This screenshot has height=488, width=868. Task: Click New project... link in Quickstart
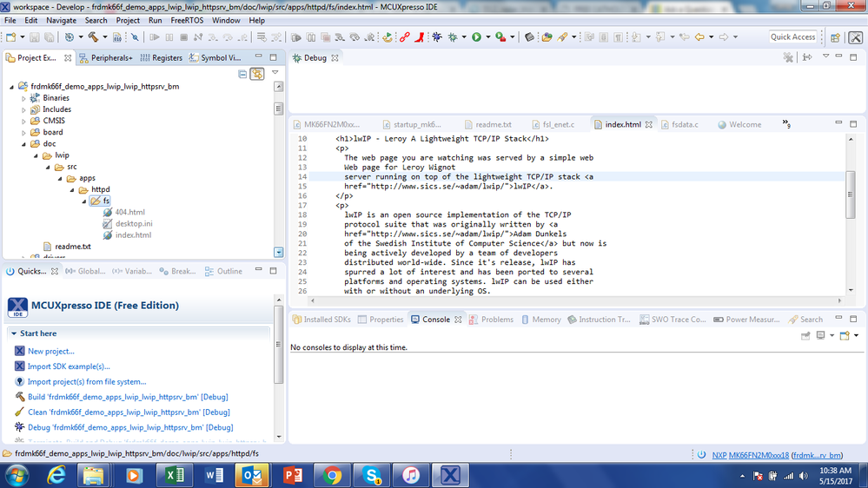point(51,352)
